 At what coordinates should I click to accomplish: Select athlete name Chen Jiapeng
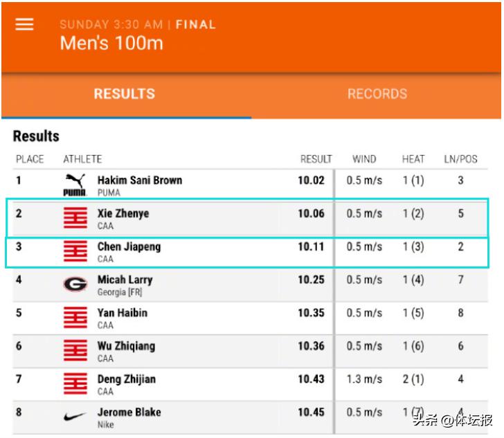(129, 246)
